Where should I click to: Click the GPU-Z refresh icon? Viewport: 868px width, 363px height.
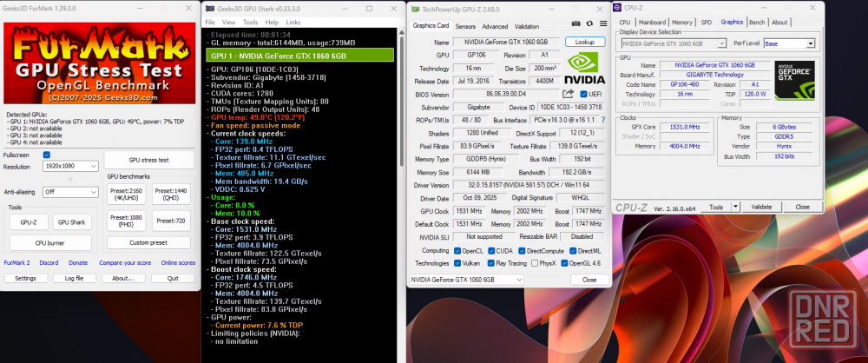(590, 25)
